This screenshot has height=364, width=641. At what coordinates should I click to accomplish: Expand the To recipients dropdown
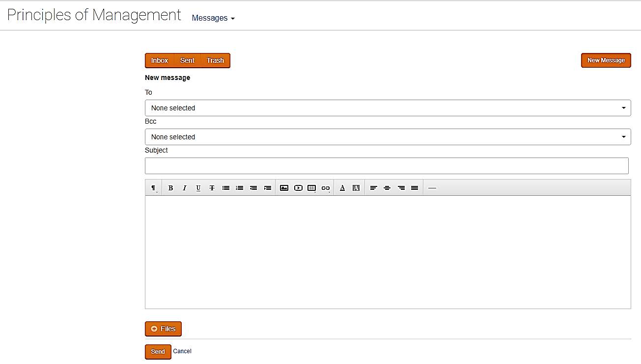click(388, 108)
